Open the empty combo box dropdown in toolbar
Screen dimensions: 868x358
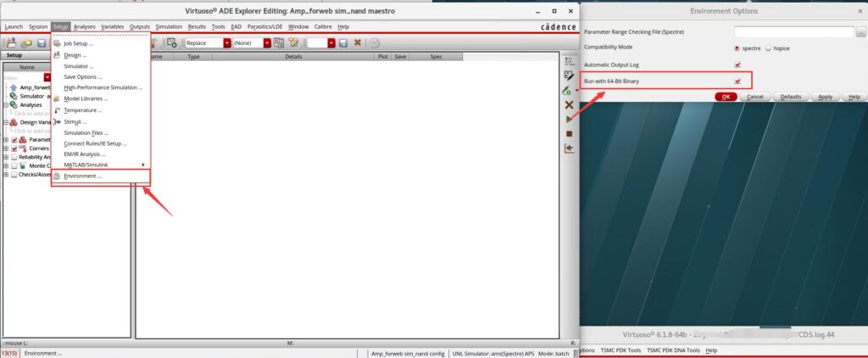[x=331, y=42]
